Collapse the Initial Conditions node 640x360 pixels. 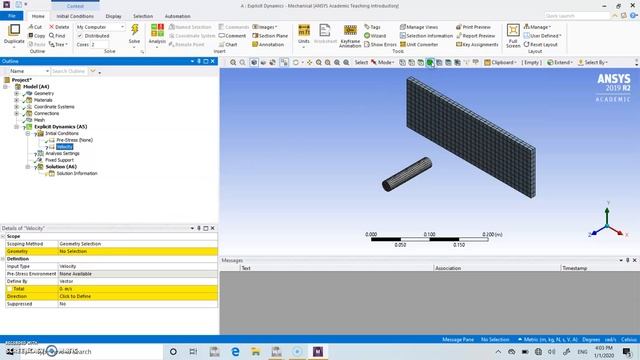[x=28, y=133]
